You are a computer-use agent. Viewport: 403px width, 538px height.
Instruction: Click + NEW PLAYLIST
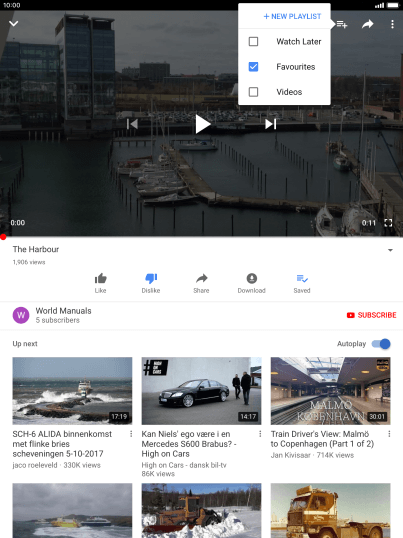pos(292,16)
